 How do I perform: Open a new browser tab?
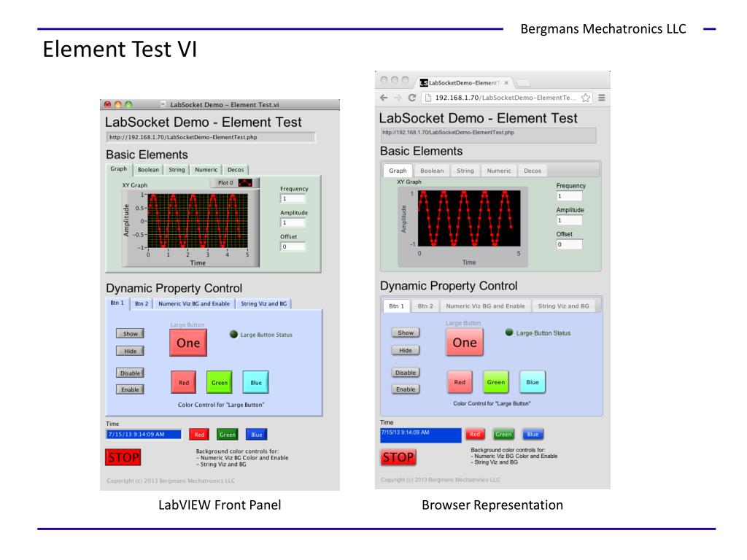pyautogui.click(x=523, y=83)
